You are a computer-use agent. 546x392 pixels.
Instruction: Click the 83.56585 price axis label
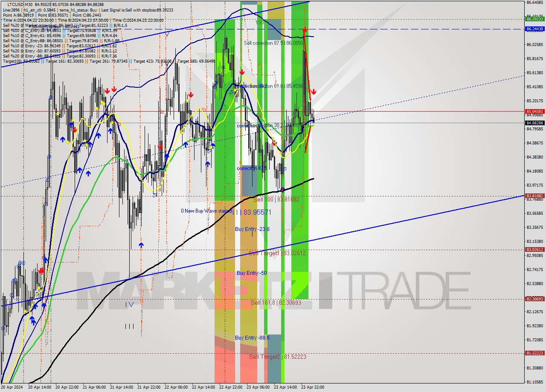tap(535, 213)
